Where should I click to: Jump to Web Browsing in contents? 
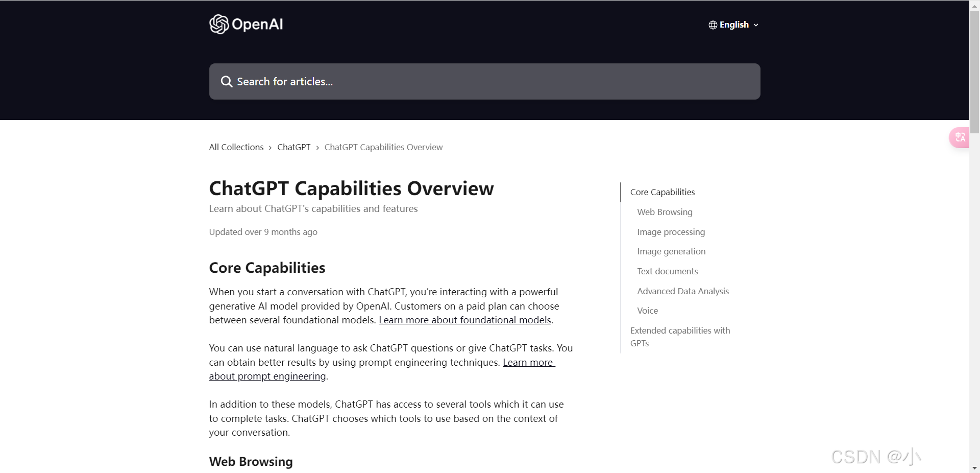tap(665, 212)
